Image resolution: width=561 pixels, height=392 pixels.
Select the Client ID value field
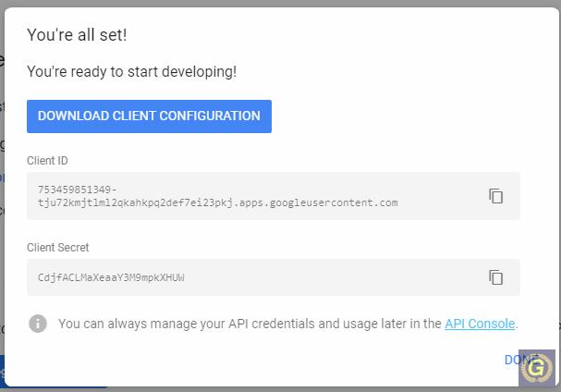pyautogui.click(x=274, y=196)
